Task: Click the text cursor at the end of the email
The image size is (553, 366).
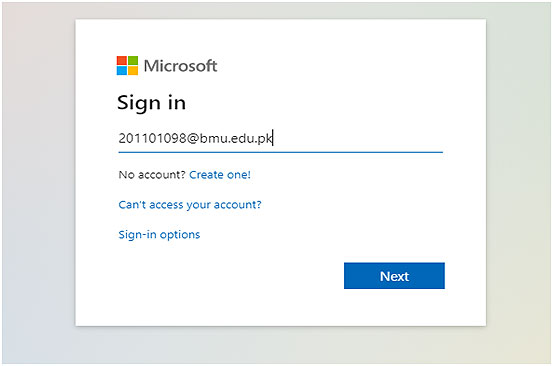Action: click(x=273, y=138)
